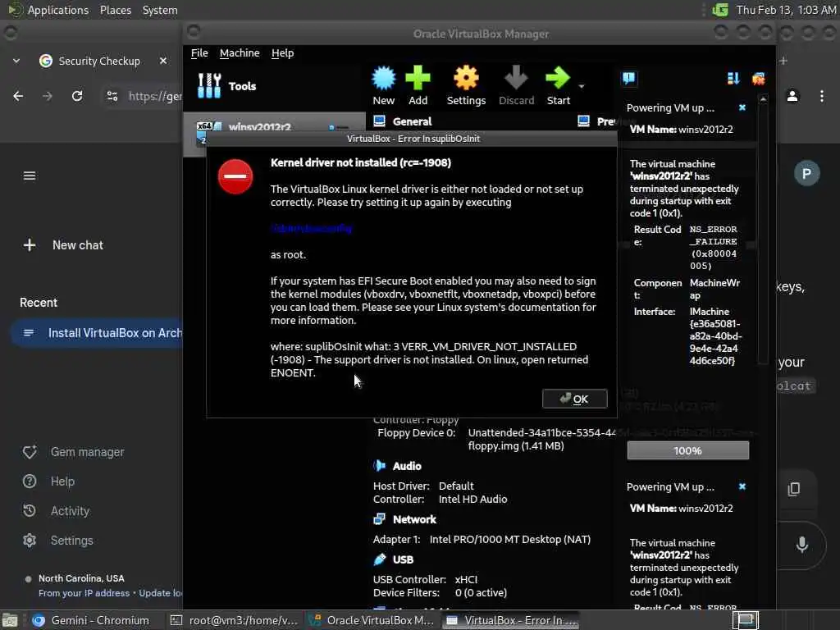The image size is (840, 630).
Task: Click the Add VM toolbar icon
Action: (418, 85)
